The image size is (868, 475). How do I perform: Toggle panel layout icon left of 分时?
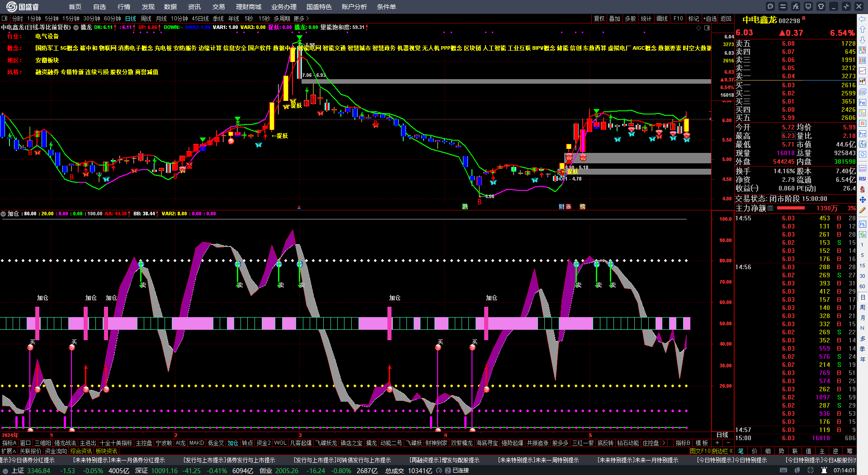click(5, 19)
